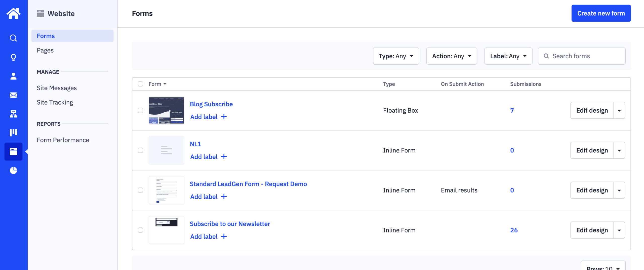Click the lightbulb icon in the sidebar
Screen dimensions: 644x270
13,57
